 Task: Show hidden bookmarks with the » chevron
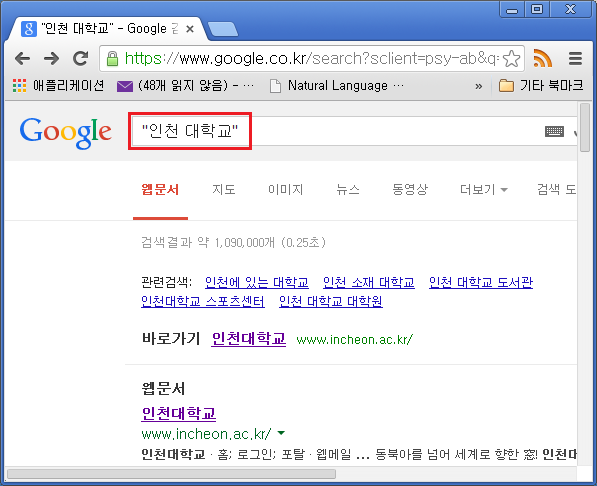479,86
